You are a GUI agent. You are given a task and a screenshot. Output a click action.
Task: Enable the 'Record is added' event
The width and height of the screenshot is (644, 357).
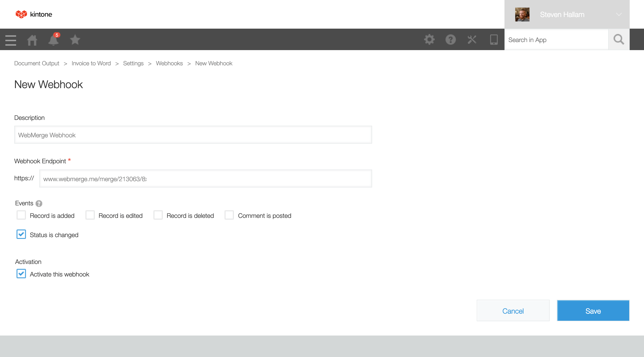tap(21, 215)
